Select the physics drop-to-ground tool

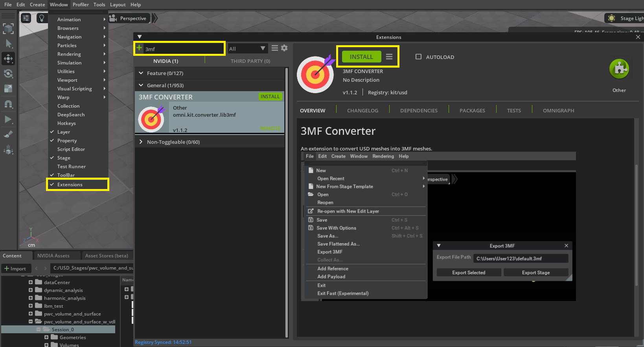point(8,150)
